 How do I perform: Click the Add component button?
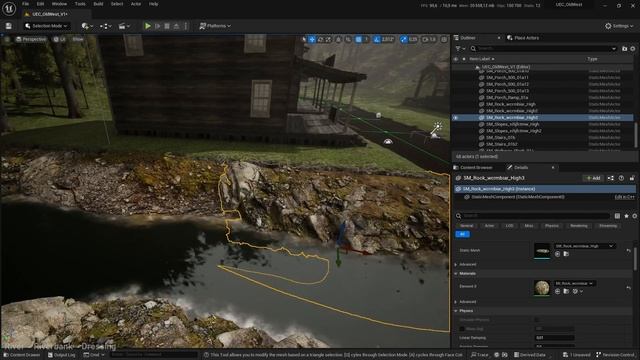(x=593, y=178)
